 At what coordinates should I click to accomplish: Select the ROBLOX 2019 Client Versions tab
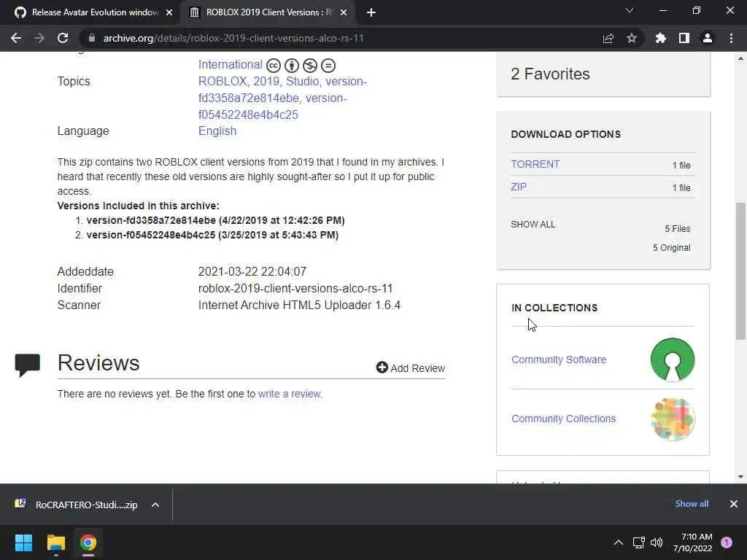[269, 12]
